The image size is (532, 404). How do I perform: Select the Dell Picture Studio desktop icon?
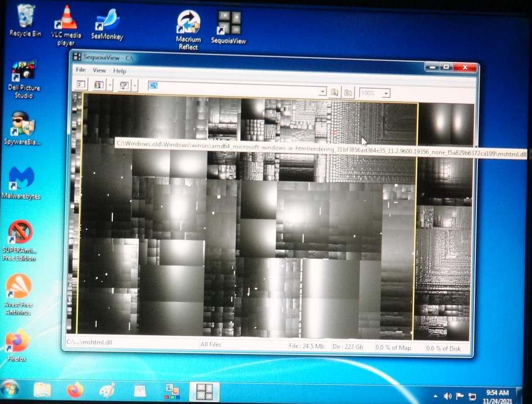point(24,79)
